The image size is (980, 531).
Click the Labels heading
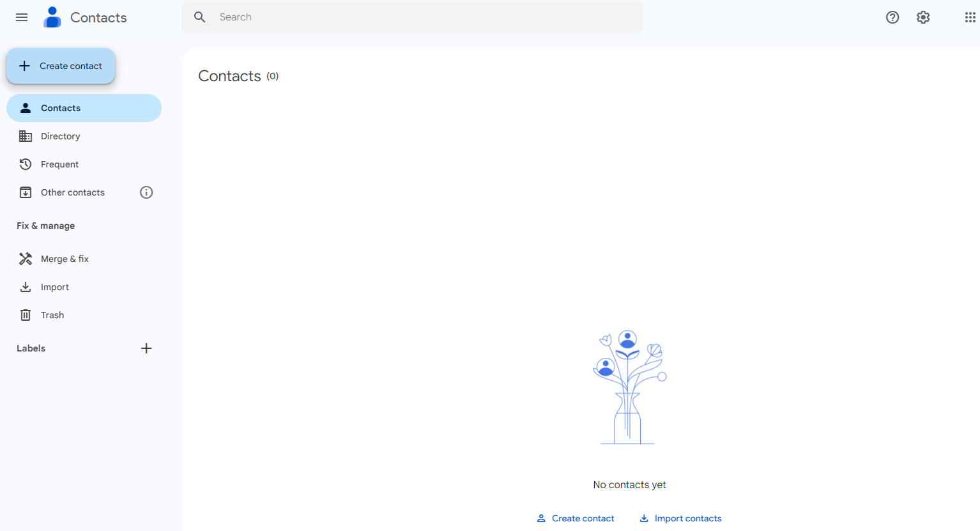coord(31,348)
